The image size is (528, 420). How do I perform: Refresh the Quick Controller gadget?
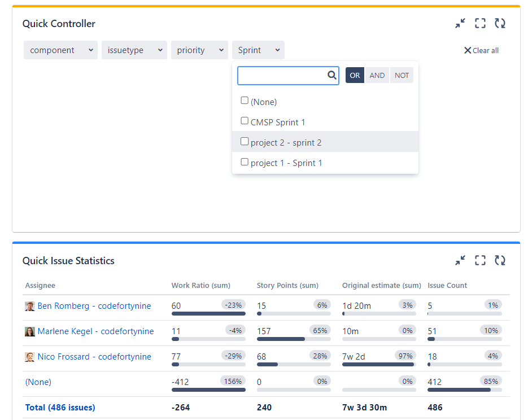(x=500, y=23)
